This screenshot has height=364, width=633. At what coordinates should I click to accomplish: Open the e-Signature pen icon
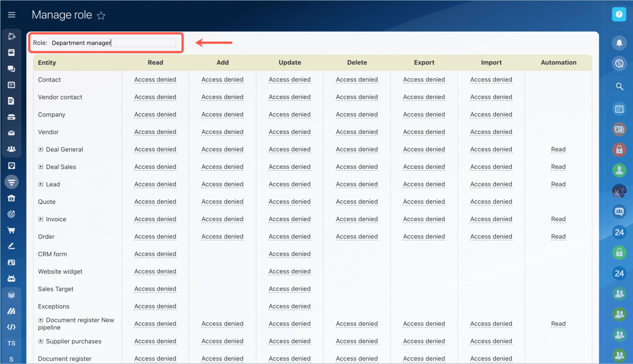(x=11, y=246)
